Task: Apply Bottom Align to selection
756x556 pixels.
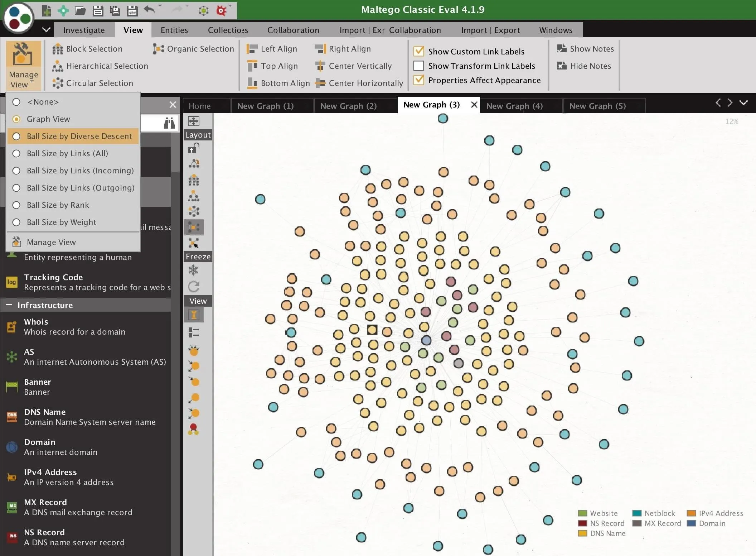Action: point(278,83)
